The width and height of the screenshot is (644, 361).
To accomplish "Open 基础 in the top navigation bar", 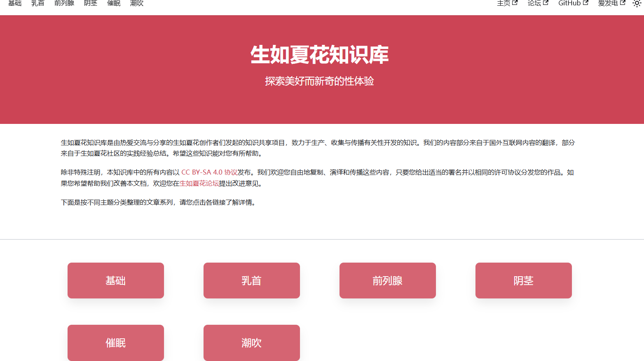I will point(15,3).
